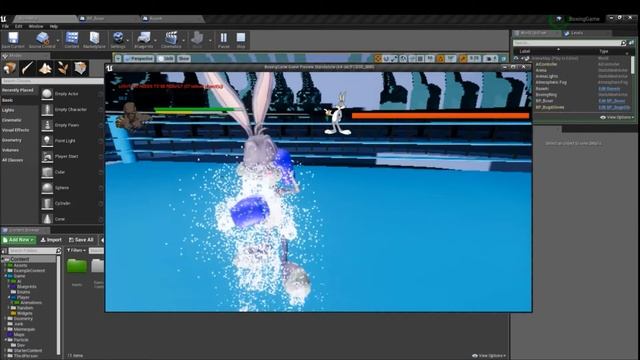
Task: Select the Geometry Editing mode icon
Action: tap(80, 68)
